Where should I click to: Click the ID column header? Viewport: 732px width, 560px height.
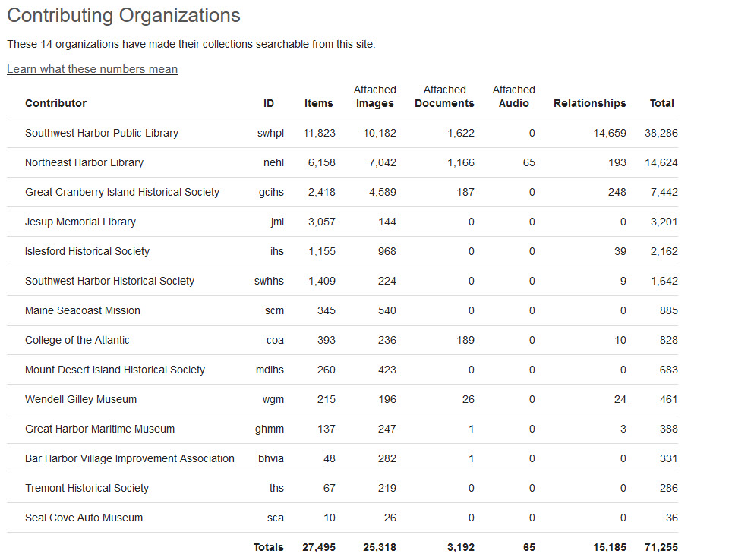[269, 103]
